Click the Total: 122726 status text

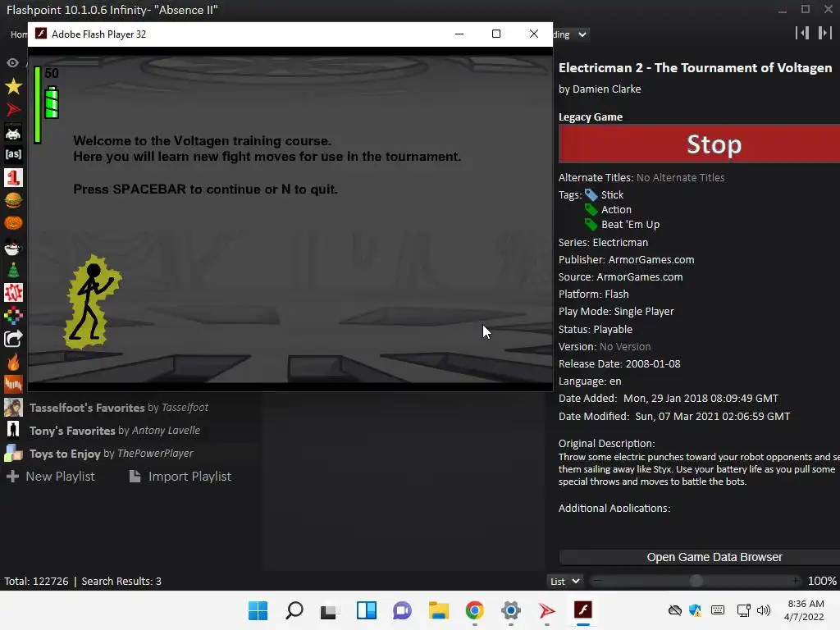coord(36,582)
